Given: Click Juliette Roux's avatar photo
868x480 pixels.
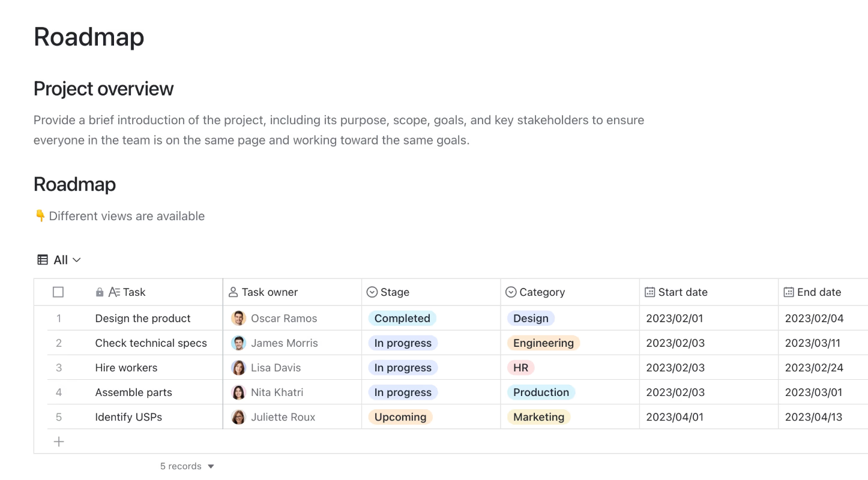Looking at the screenshot, I should (x=238, y=417).
